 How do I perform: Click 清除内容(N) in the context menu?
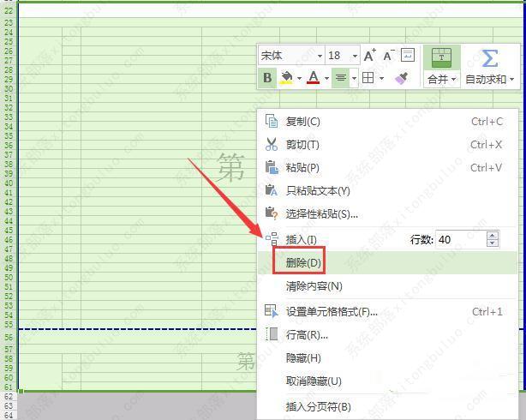coord(314,285)
